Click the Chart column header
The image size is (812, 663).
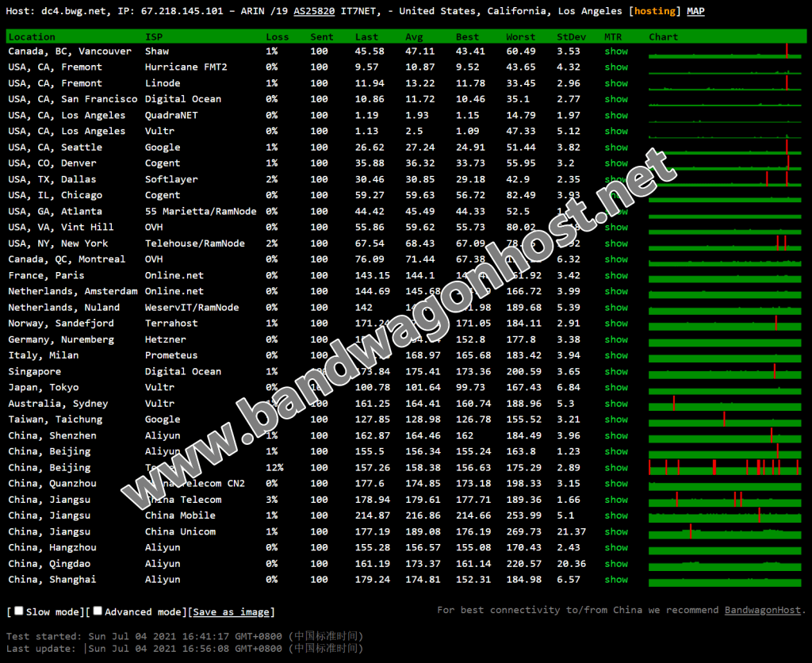click(x=664, y=36)
